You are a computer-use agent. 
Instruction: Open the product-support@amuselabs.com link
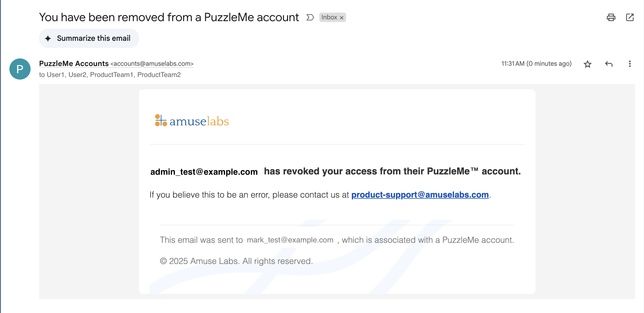tap(420, 195)
